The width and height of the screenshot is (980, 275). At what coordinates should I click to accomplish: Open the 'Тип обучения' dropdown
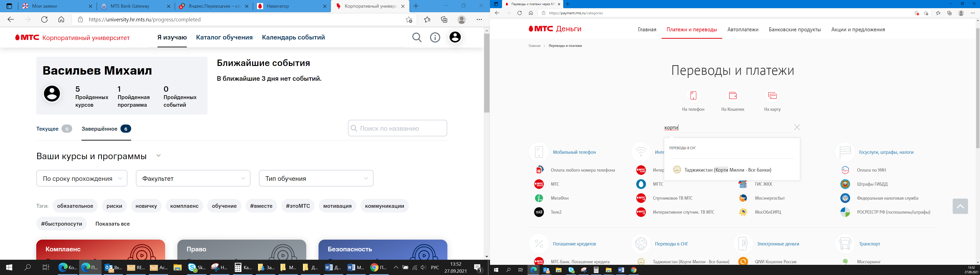[x=316, y=178]
